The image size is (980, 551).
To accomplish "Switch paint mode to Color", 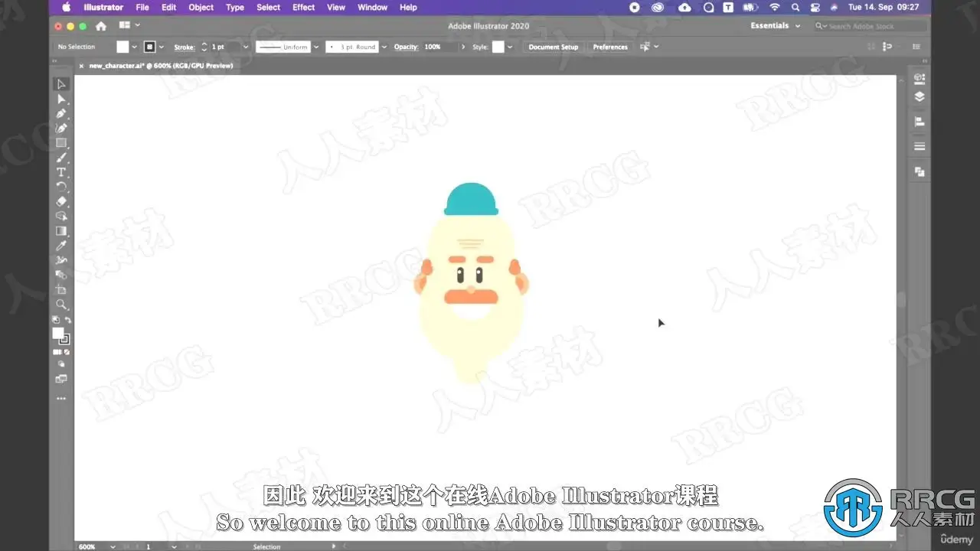I will (56, 352).
